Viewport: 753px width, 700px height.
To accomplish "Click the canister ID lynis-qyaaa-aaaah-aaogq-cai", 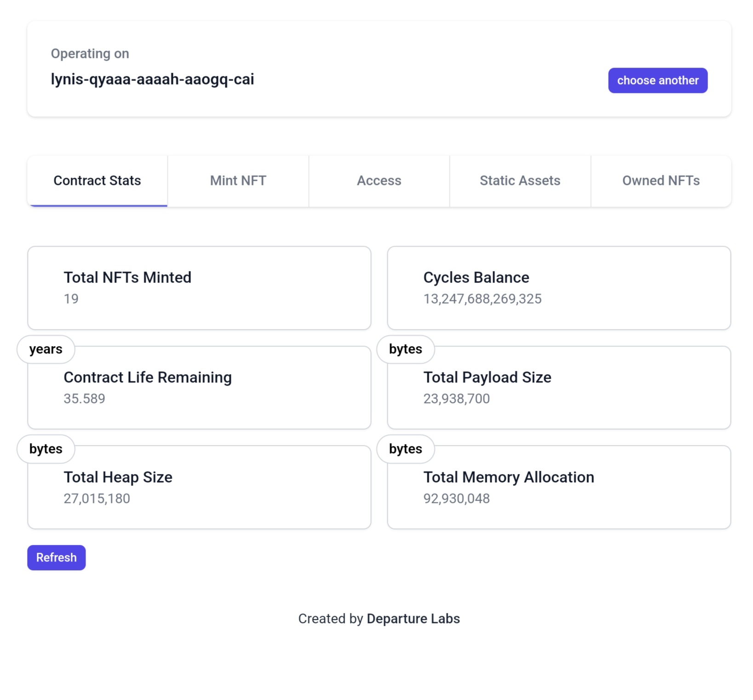I will [x=152, y=79].
